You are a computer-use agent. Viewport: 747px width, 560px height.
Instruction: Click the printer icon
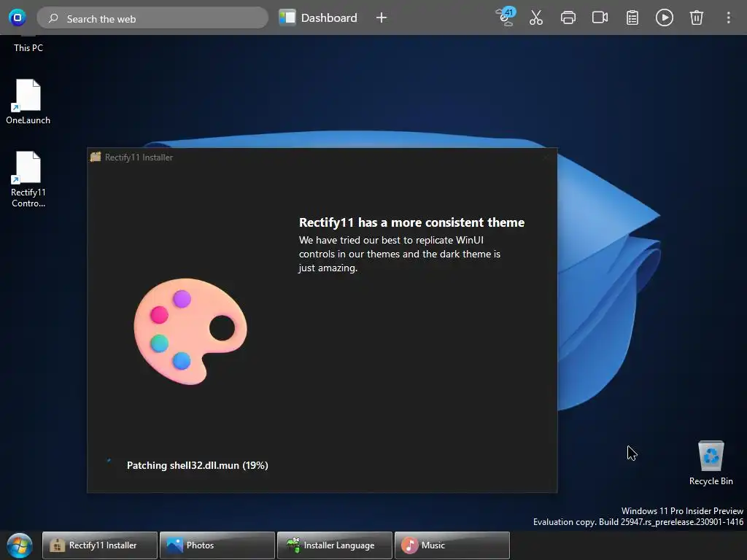pyautogui.click(x=568, y=18)
